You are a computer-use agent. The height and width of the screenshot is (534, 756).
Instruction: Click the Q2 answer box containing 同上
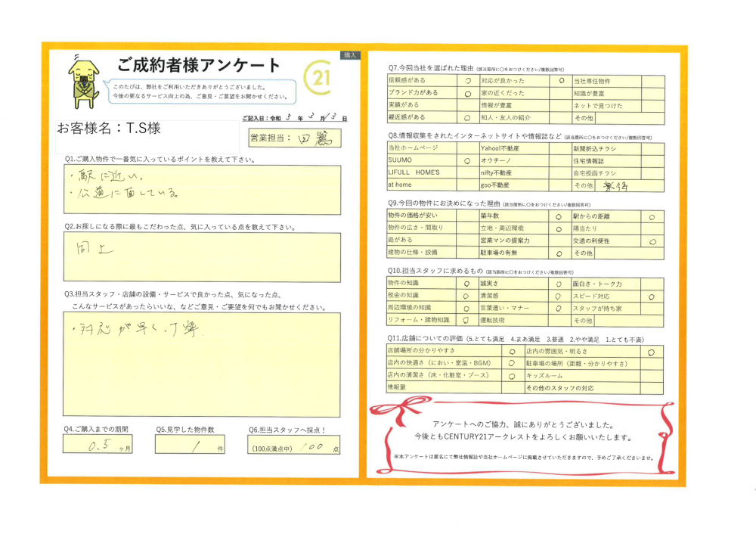[202, 257]
